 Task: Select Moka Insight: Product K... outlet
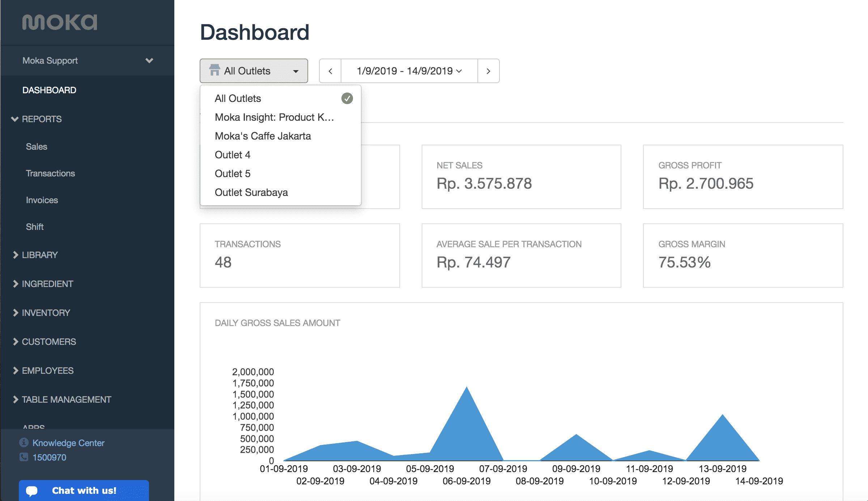[280, 117]
